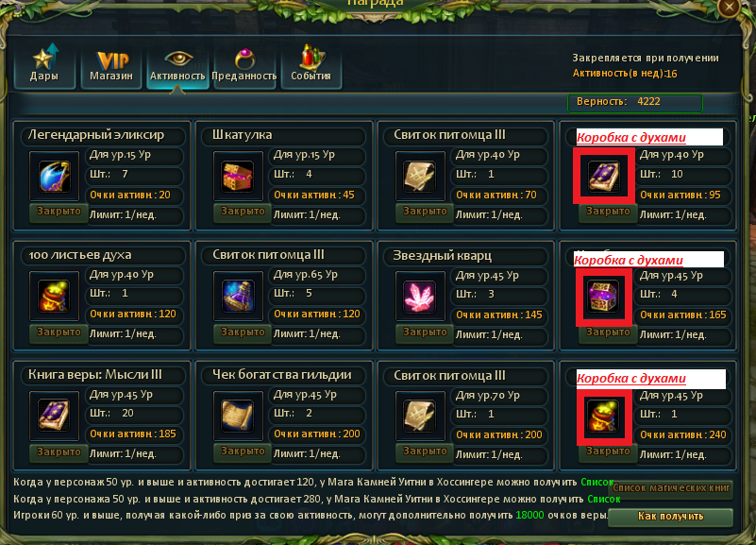The height and width of the screenshot is (545, 756).
Task: Open the Список магических книг button
Action: coord(671,488)
